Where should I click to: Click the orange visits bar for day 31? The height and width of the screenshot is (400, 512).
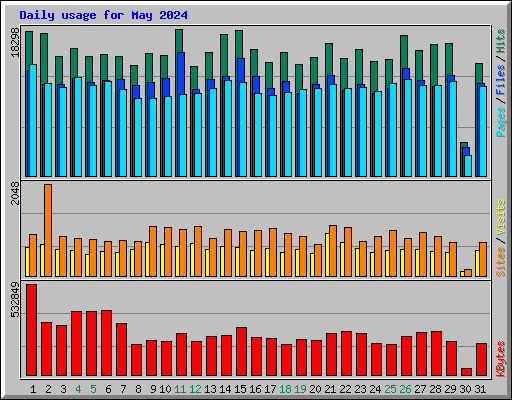coord(483,259)
